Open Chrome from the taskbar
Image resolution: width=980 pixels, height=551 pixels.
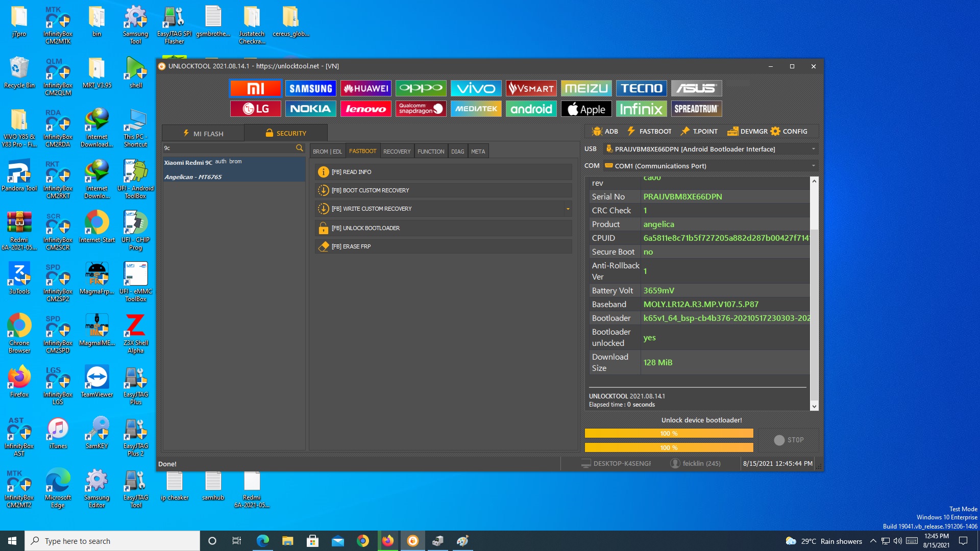363,541
